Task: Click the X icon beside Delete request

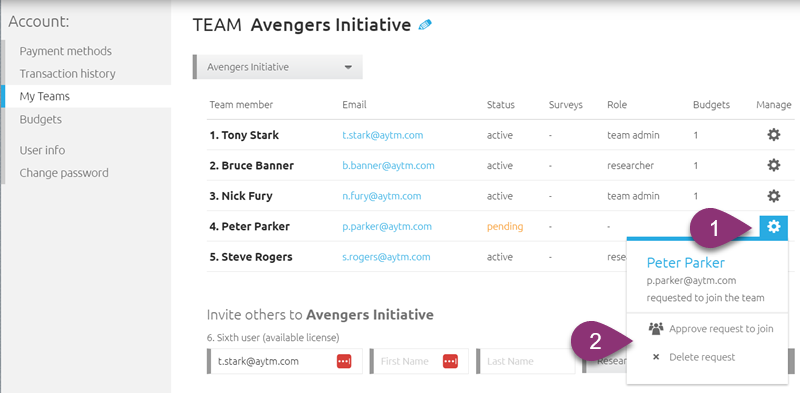Action: click(x=656, y=357)
